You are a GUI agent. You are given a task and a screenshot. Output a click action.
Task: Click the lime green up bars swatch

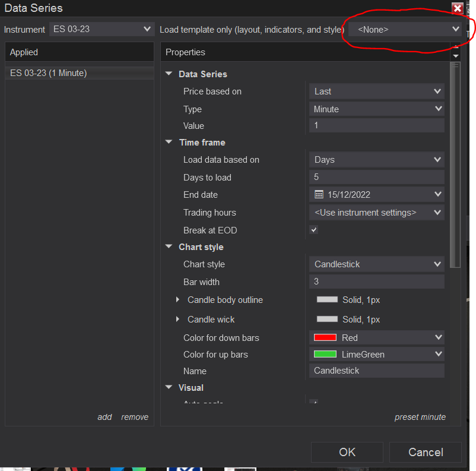click(325, 354)
